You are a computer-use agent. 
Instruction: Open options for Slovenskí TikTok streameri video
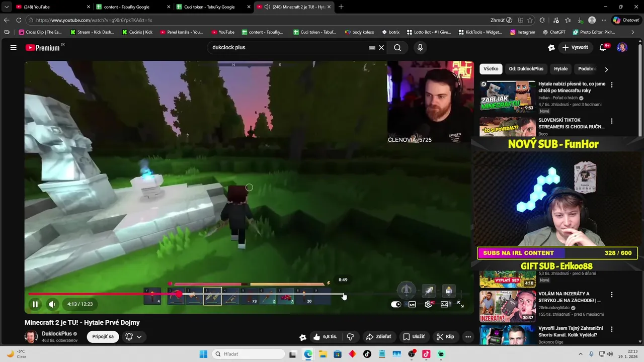point(612,121)
